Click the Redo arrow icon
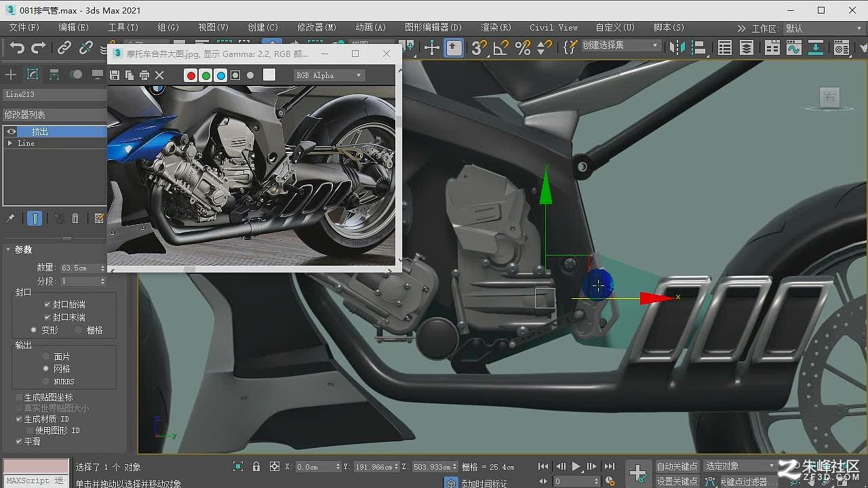 point(39,47)
